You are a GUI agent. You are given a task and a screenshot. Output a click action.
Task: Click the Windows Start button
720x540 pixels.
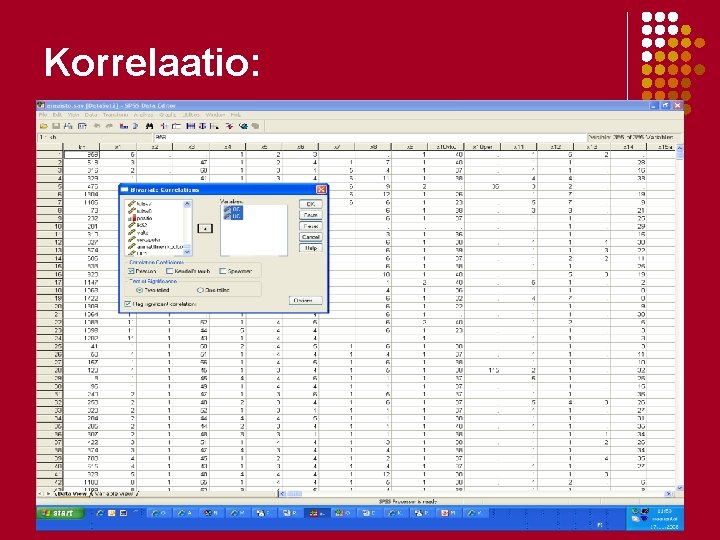[x=61, y=513]
